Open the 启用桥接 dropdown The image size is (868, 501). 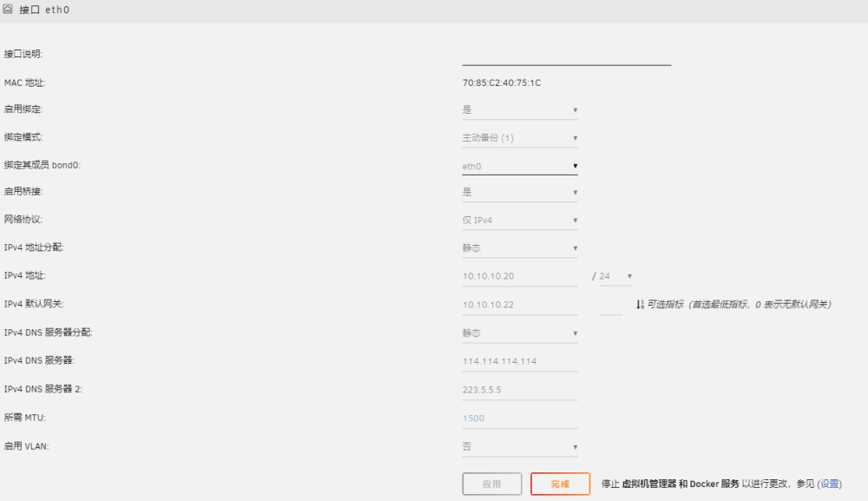(520, 192)
